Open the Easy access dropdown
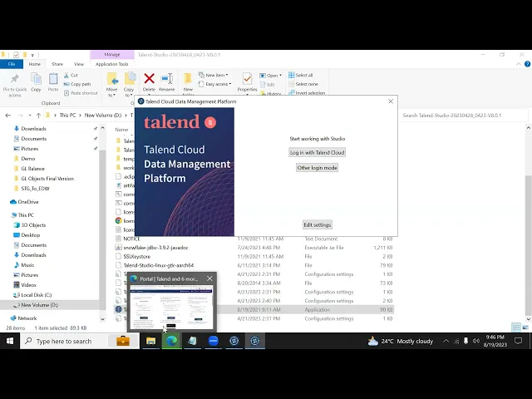Viewport: 532px width, 399px height. [214, 84]
